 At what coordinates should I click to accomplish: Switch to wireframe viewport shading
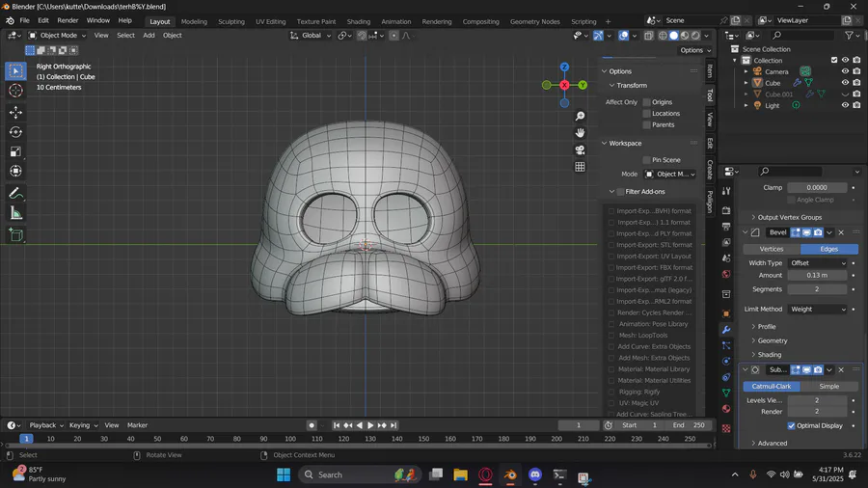point(663,36)
